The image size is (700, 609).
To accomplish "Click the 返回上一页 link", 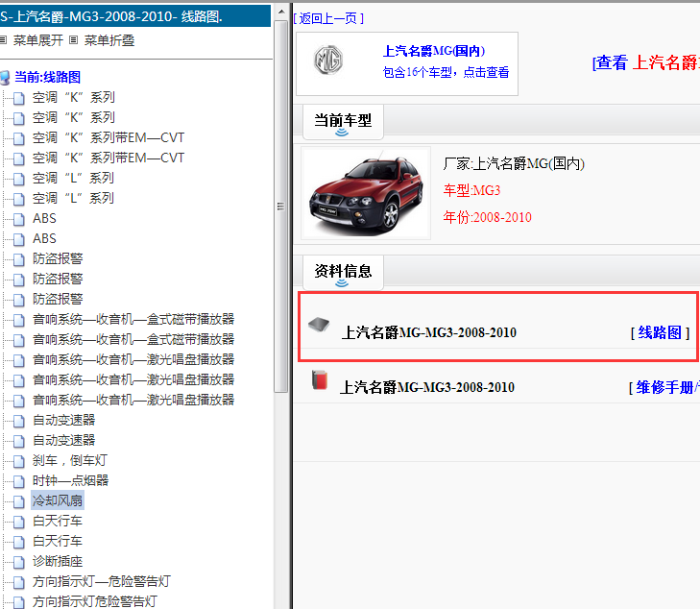I will click(x=328, y=18).
